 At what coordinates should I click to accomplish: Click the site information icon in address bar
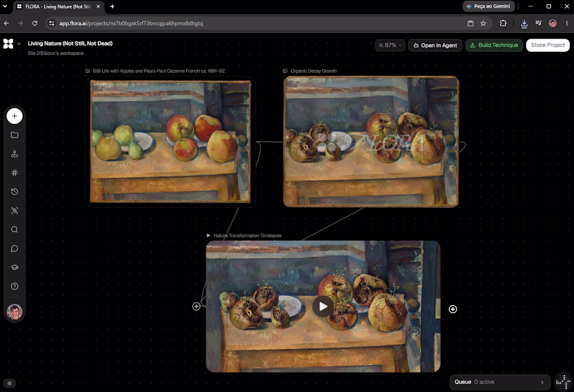52,23
